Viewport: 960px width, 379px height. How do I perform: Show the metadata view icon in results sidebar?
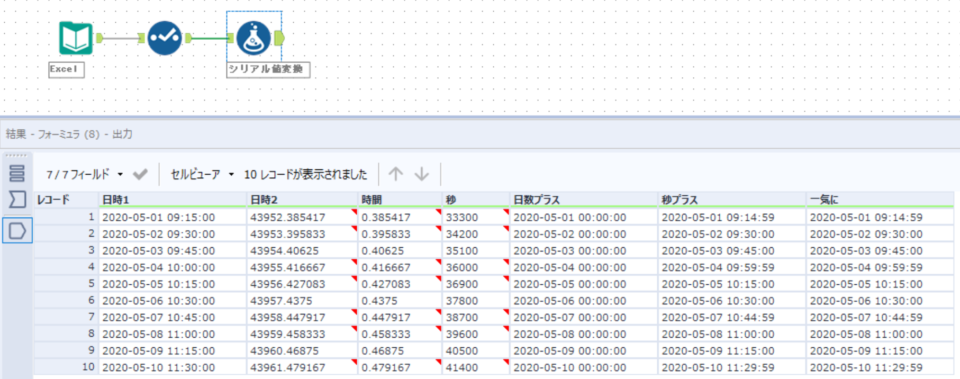(x=17, y=173)
